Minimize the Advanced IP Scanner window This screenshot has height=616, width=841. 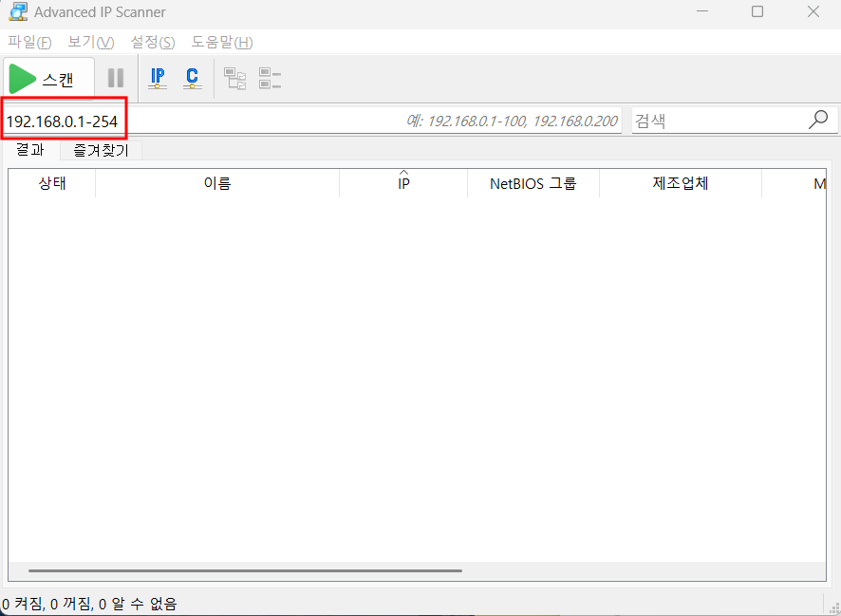(x=702, y=11)
